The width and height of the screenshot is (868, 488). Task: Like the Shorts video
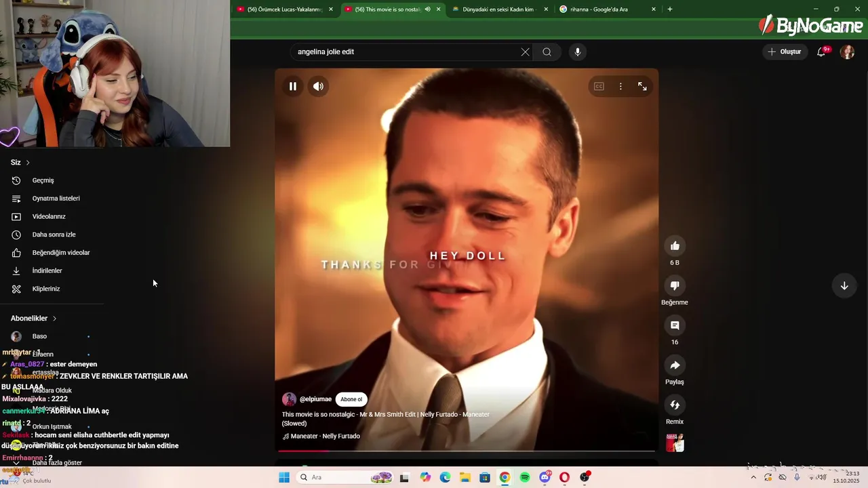pyautogui.click(x=675, y=245)
